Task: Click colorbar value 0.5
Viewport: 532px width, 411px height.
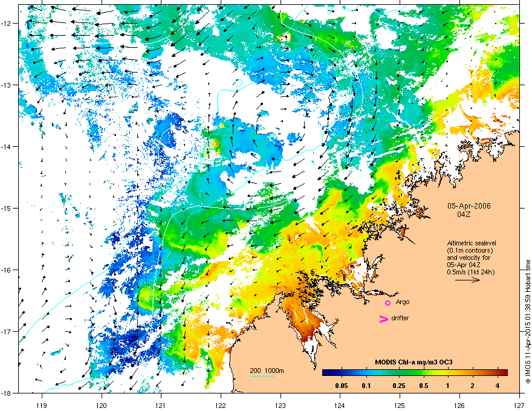Action: point(424,386)
